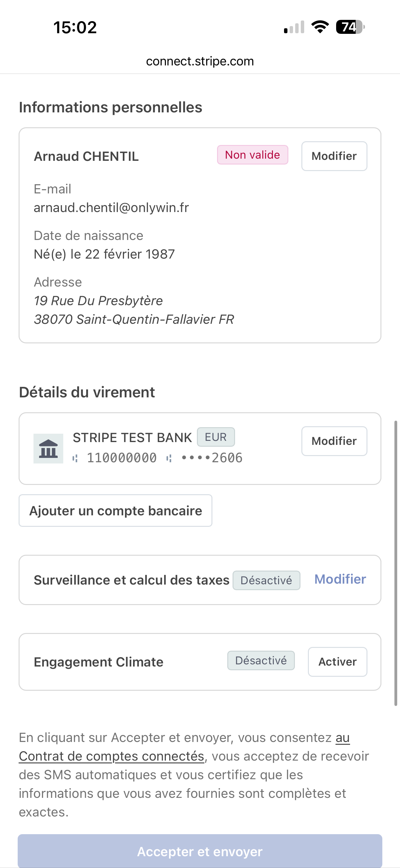Click the Désactivé badge for tax monitoring
Screen dimensions: 400x868
266,580
